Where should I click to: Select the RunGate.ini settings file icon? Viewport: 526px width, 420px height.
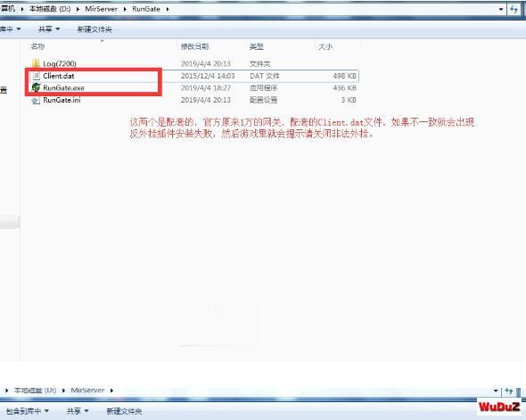coord(36,100)
